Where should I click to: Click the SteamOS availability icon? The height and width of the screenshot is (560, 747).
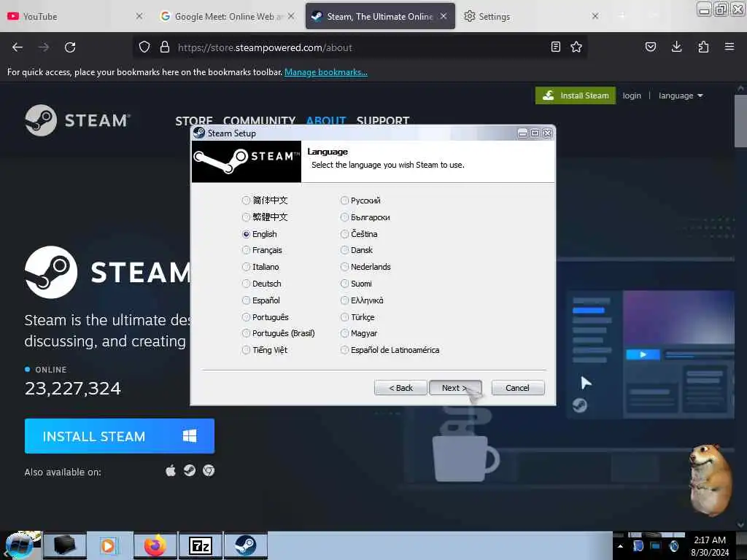[x=190, y=471]
